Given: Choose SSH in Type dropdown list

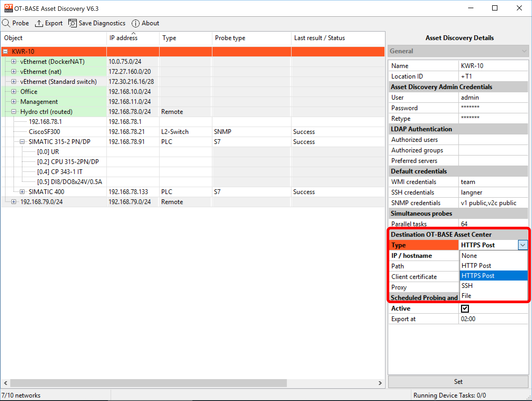Looking at the screenshot, I should [x=493, y=286].
